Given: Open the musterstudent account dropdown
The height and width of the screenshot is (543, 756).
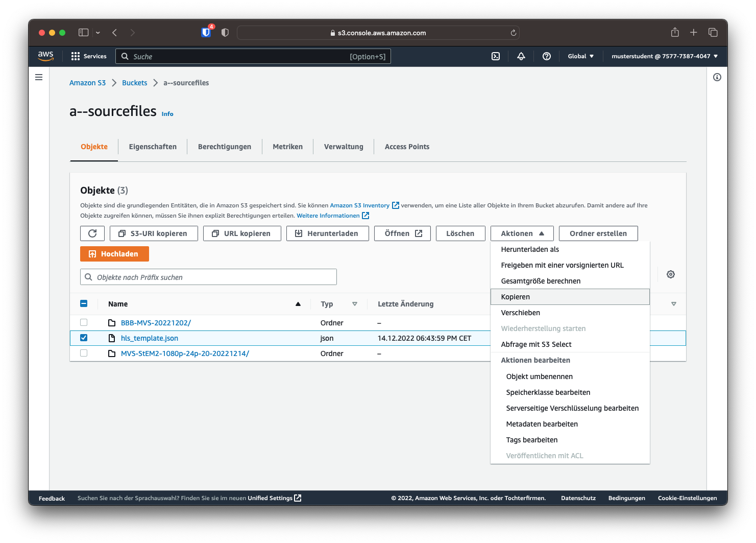Looking at the screenshot, I should (665, 56).
